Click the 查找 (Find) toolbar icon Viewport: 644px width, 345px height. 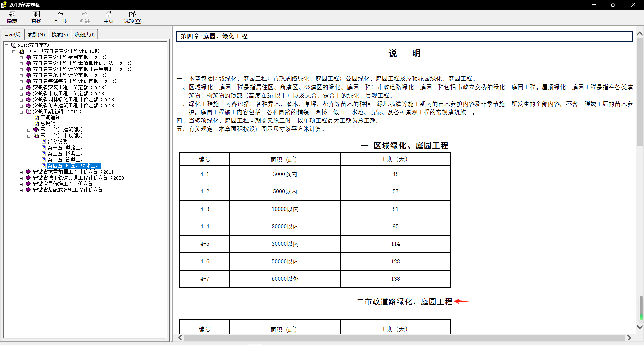pos(36,14)
